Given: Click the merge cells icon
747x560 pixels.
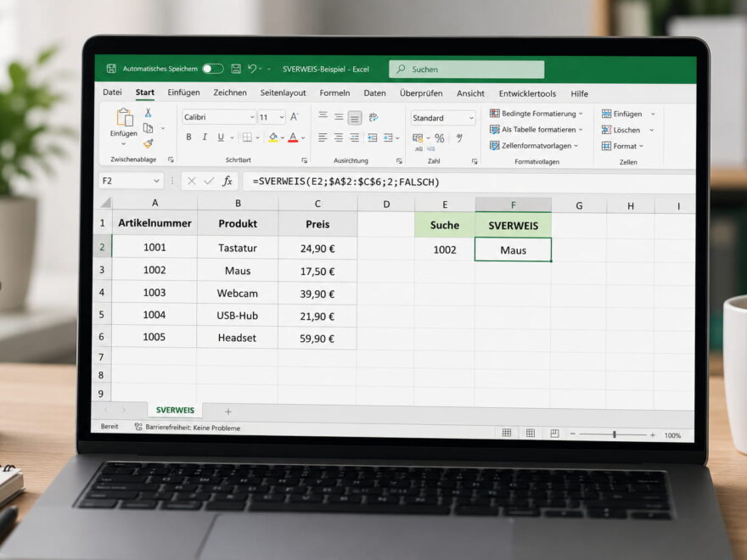Looking at the screenshot, I should click(x=388, y=137).
